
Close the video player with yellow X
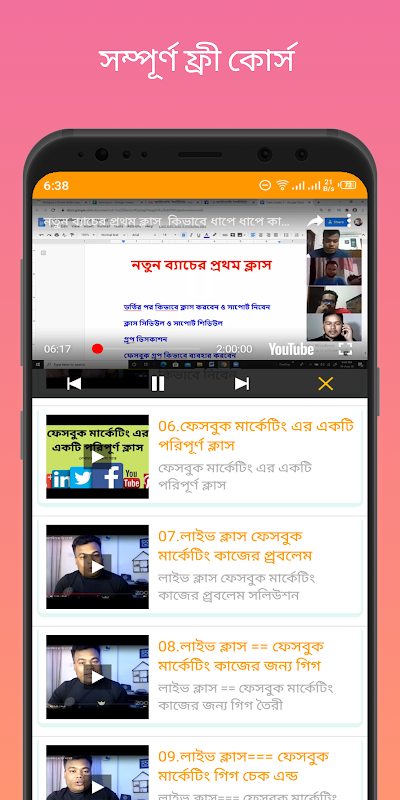[326, 384]
